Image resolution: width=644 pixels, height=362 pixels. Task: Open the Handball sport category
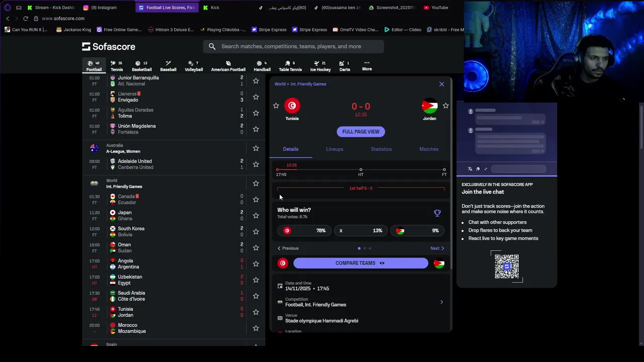[x=262, y=66]
